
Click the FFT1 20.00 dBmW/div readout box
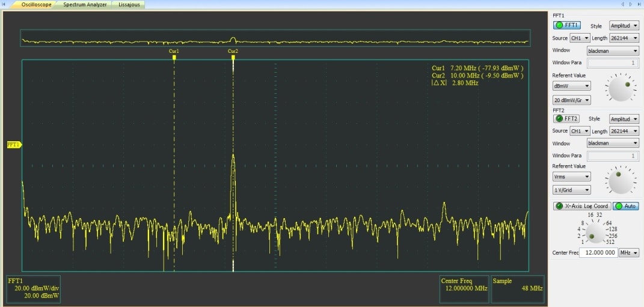[34, 289]
